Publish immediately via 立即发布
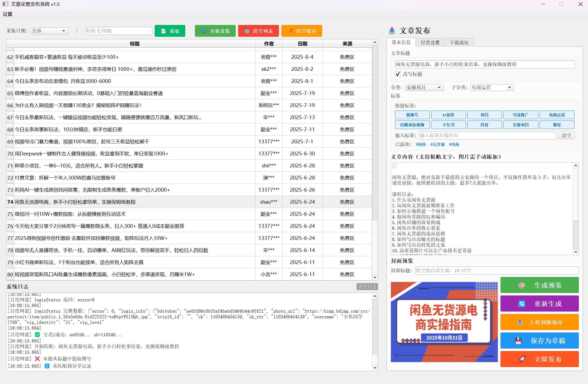The width and height of the screenshot is (588, 384). [x=539, y=359]
